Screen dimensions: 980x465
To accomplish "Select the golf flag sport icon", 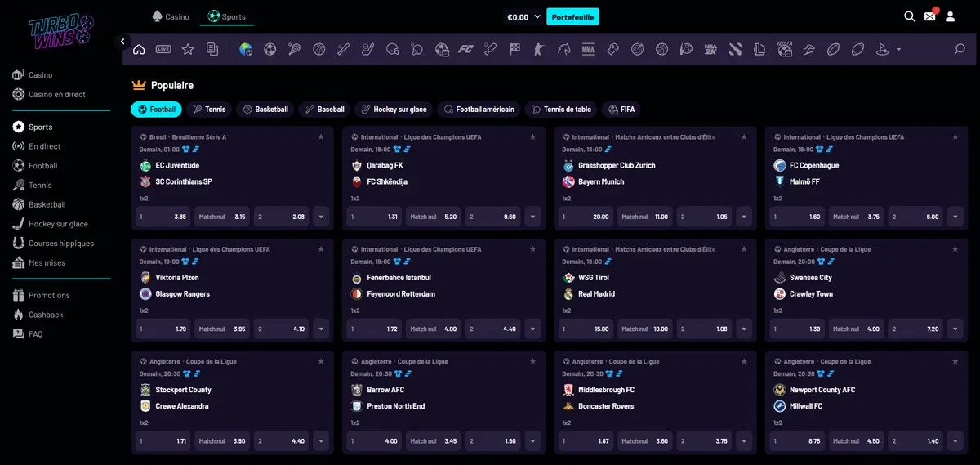I will (x=882, y=49).
